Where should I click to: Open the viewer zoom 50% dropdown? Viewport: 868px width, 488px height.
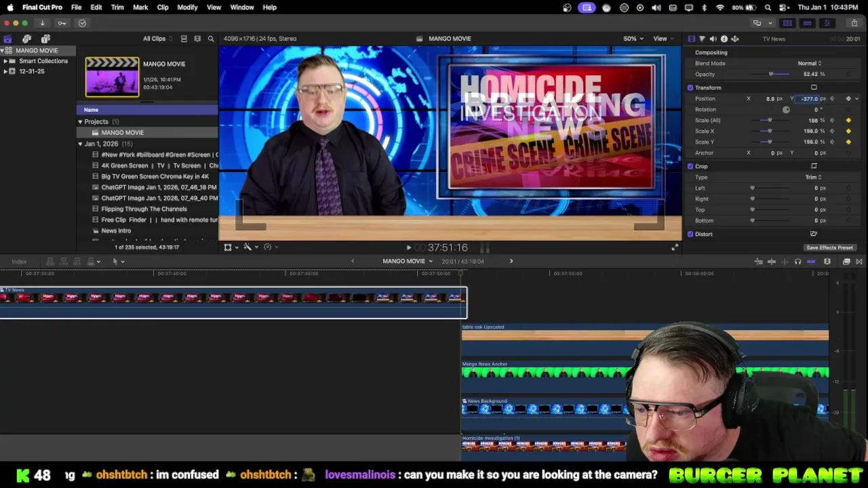pos(633,39)
